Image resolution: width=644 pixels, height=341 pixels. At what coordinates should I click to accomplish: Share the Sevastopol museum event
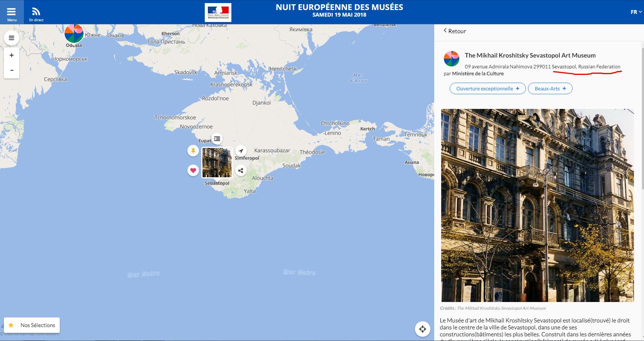click(x=241, y=170)
